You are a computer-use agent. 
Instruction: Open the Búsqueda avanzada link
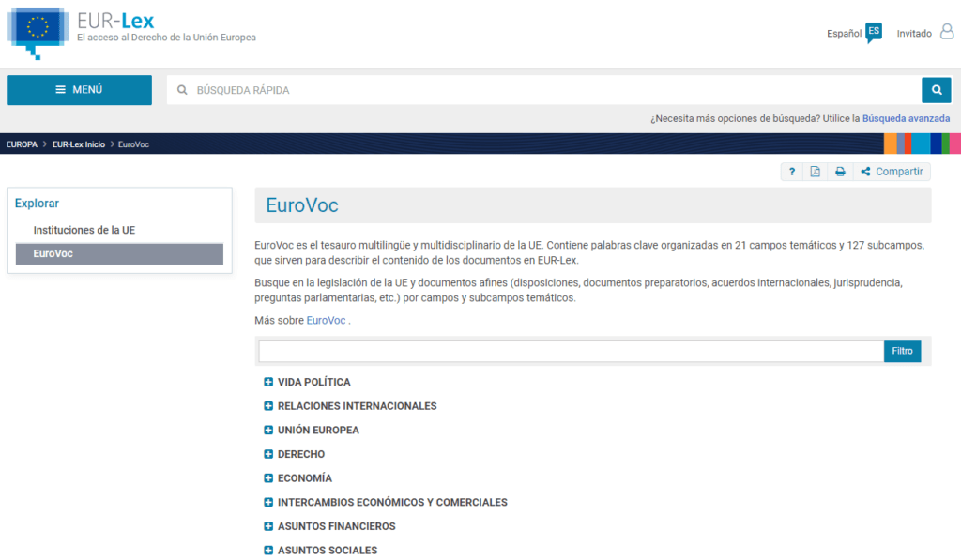(x=906, y=118)
